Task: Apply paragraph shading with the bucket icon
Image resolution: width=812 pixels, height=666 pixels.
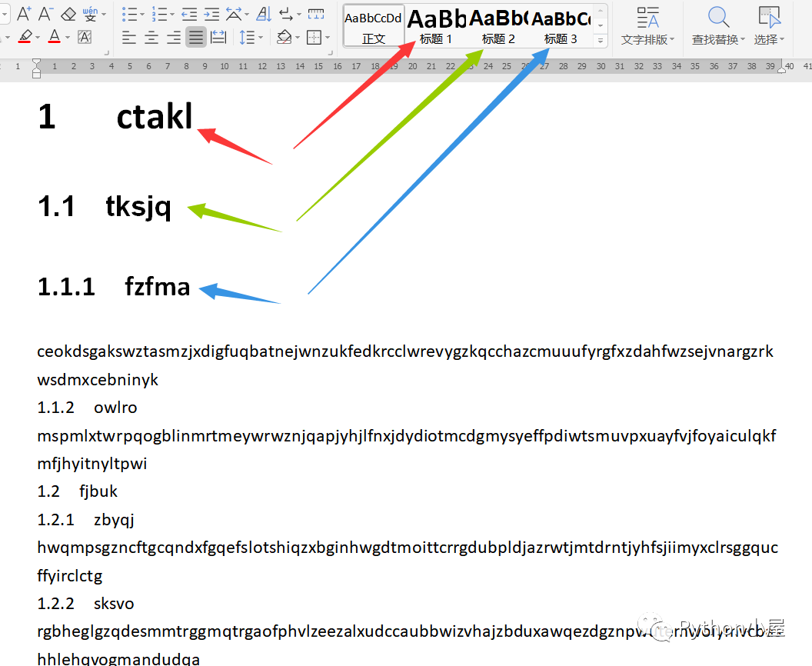Action: (284, 37)
